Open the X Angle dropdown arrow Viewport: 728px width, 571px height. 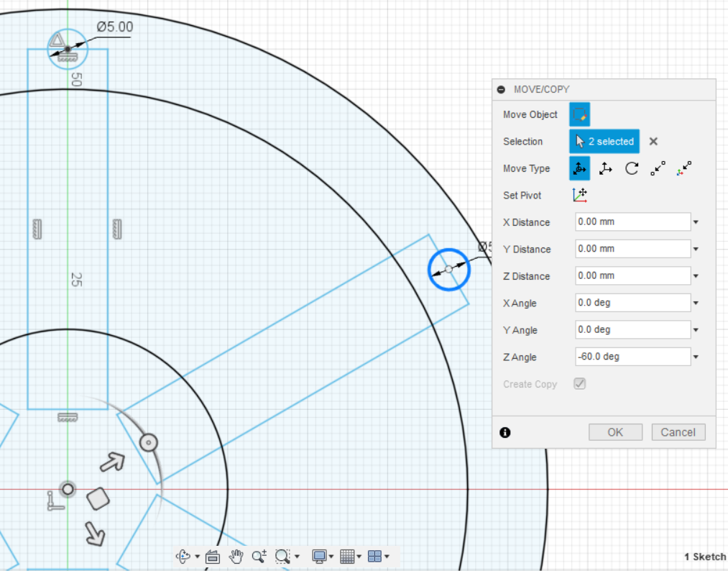tap(696, 303)
